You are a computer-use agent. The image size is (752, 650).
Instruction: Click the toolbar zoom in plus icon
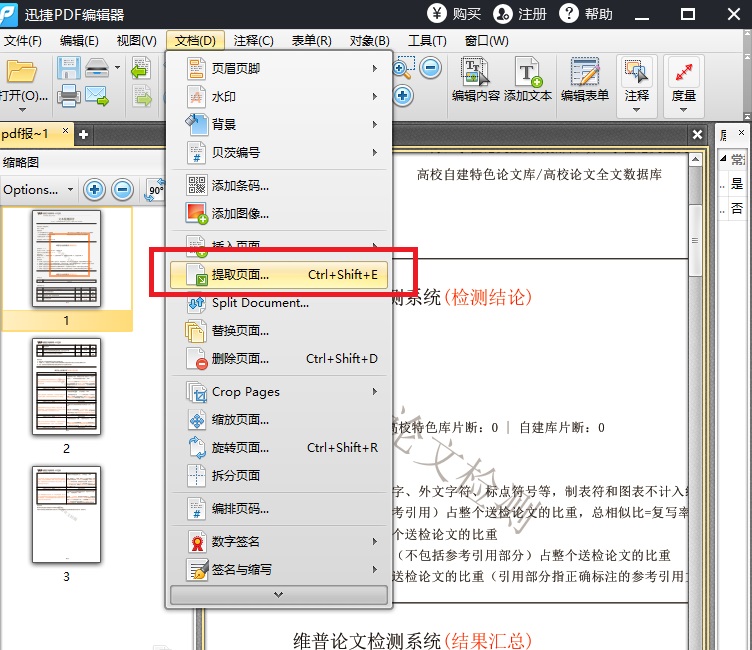403,95
